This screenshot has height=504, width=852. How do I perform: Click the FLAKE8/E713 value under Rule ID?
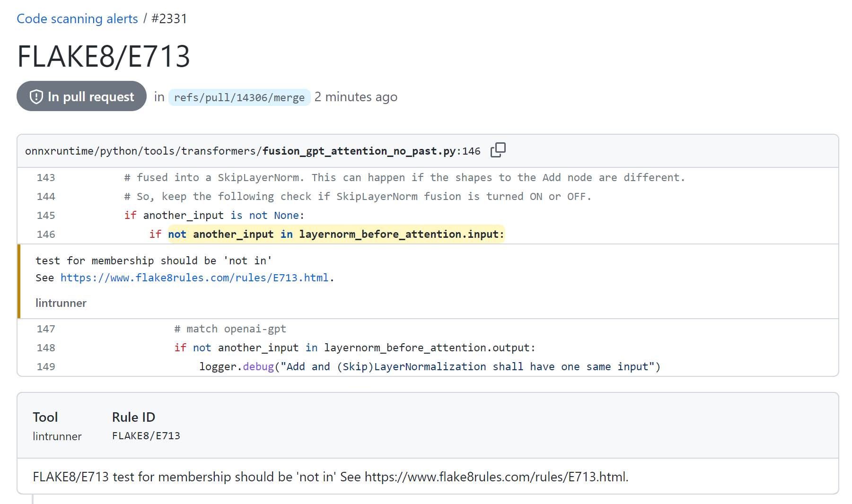[x=146, y=436]
